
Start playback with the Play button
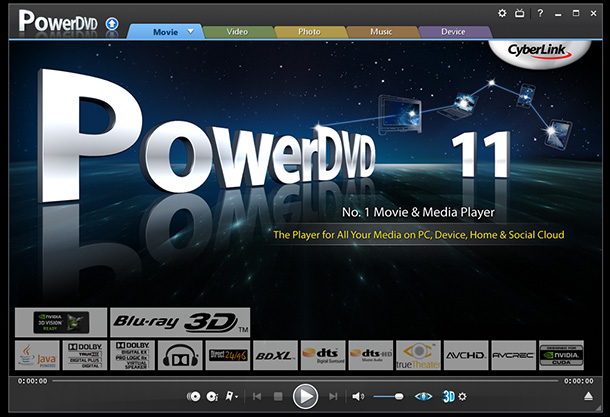point(305,396)
